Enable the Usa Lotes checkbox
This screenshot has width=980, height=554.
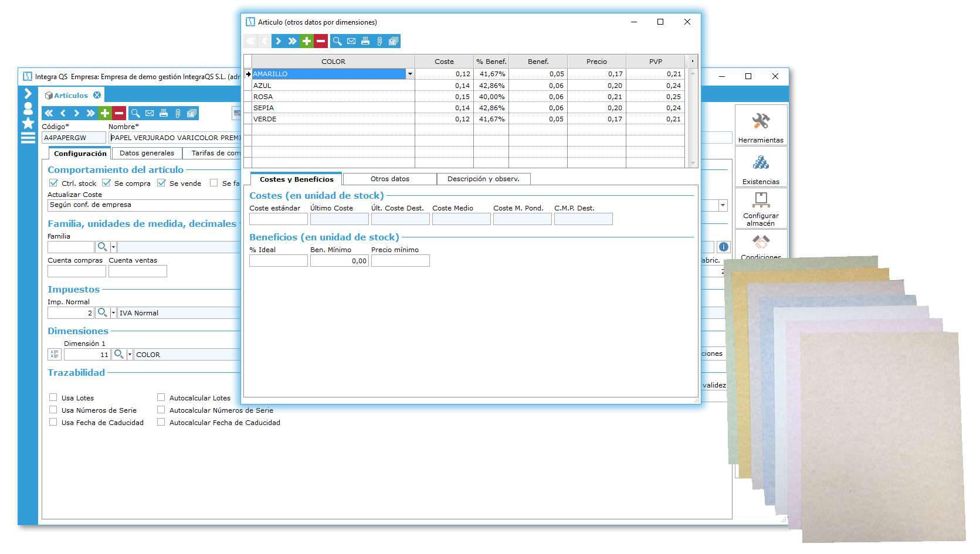pyautogui.click(x=53, y=397)
